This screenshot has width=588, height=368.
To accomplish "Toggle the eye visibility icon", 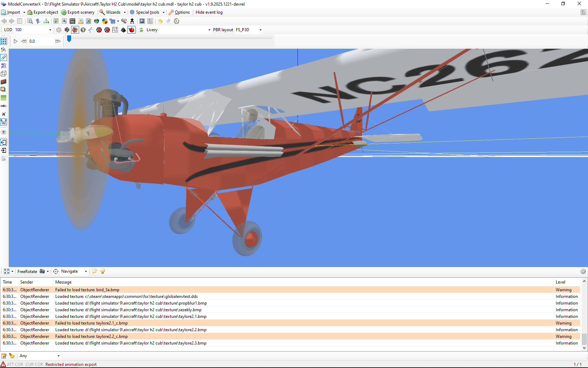I will 3,132.
